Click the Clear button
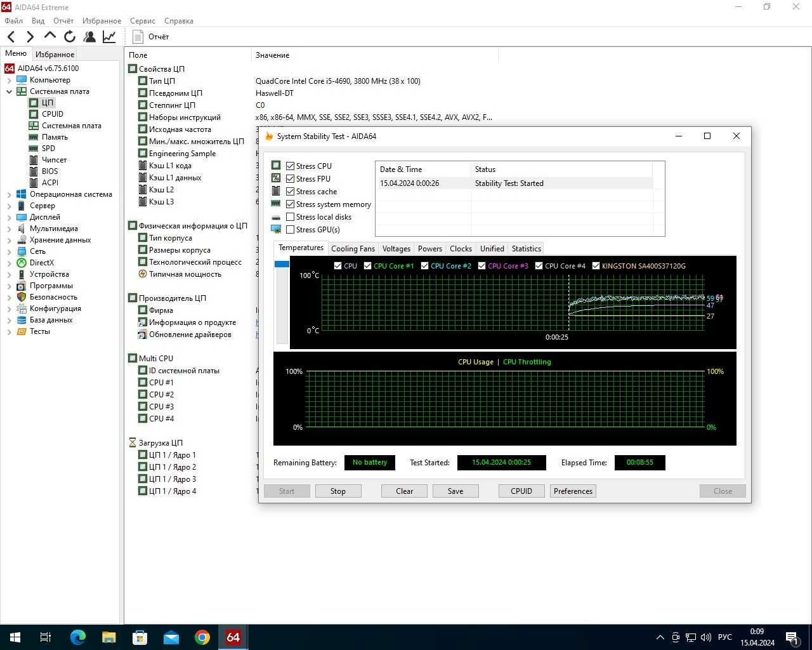The height and width of the screenshot is (650, 812). point(404,491)
